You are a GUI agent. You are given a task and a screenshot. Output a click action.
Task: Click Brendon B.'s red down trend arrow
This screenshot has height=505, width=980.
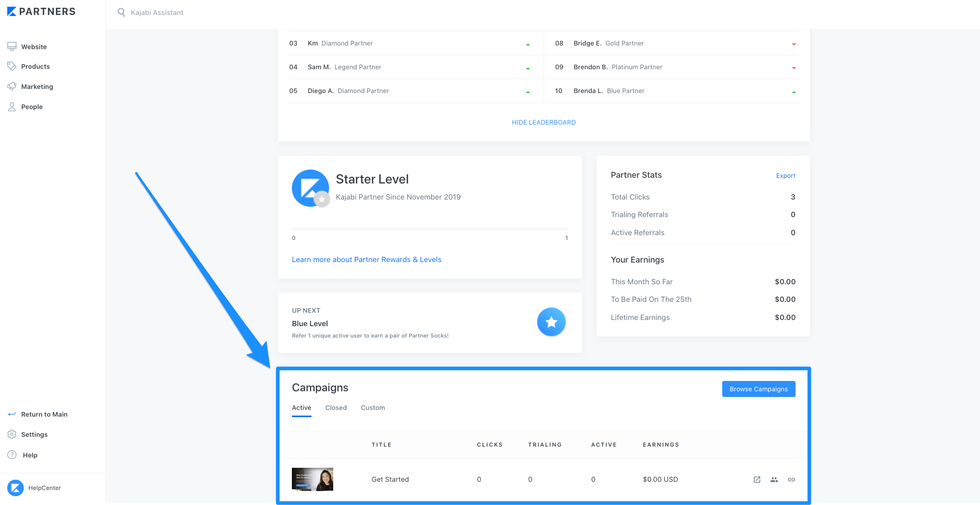(794, 68)
